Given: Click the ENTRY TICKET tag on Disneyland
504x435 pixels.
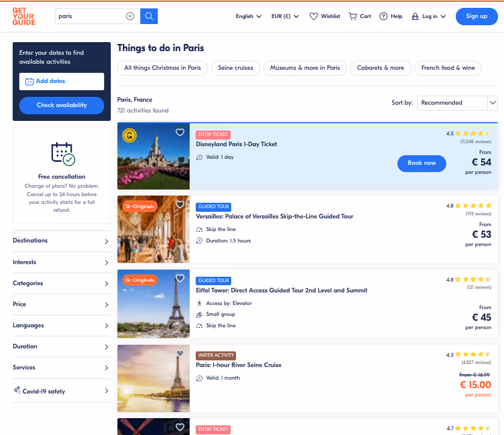Looking at the screenshot, I should [x=213, y=135].
